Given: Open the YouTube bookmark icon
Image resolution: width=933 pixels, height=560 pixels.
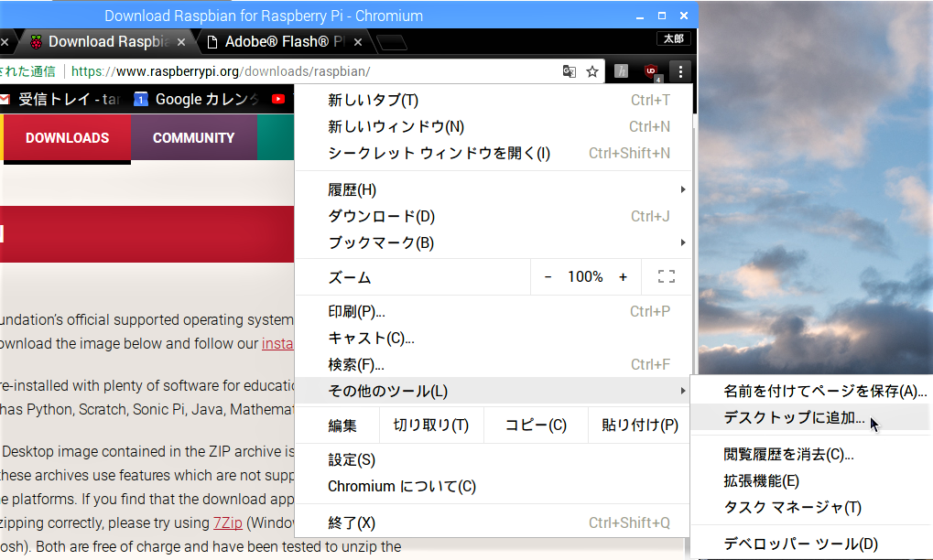Looking at the screenshot, I should [277, 99].
